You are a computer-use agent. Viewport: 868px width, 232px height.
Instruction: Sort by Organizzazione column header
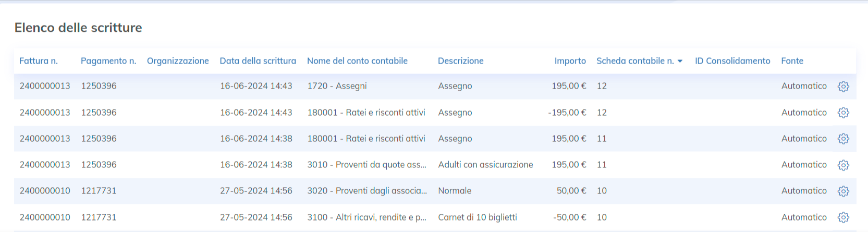click(178, 61)
